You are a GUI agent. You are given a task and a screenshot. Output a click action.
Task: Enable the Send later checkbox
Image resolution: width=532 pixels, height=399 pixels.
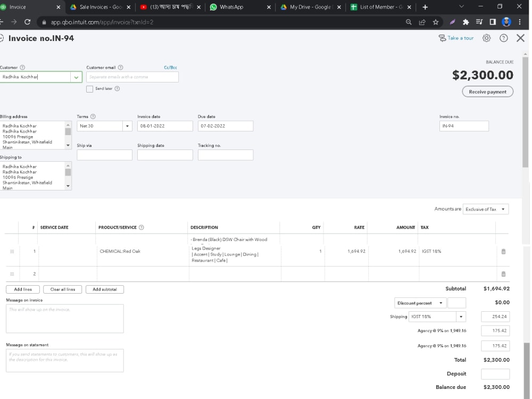pos(89,88)
